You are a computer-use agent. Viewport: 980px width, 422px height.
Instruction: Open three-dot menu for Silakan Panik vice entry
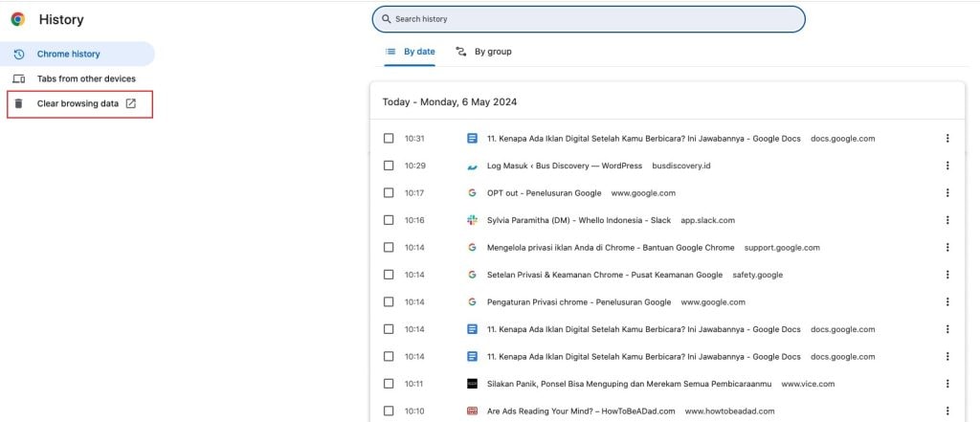point(947,384)
